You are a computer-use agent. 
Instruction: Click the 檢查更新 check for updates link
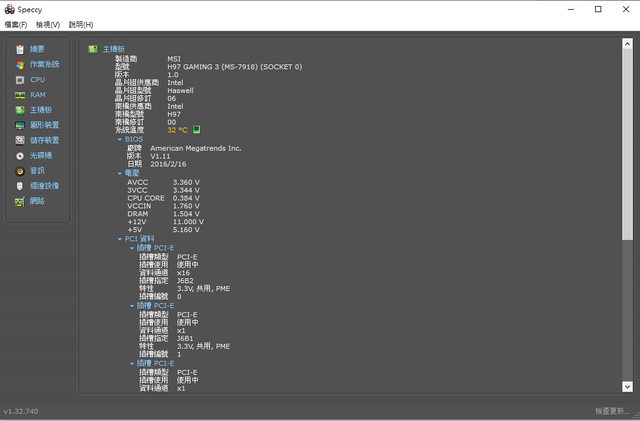613,411
